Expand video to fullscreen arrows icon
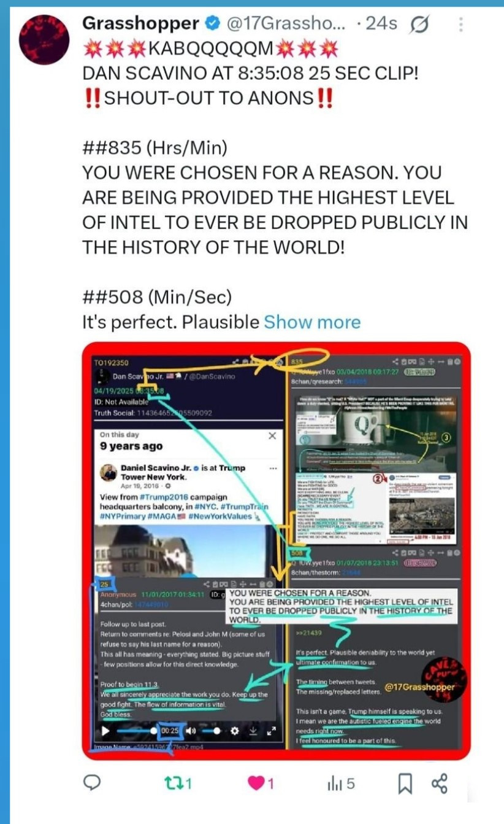Viewport: 504px width, 824px height. tap(272, 731)
